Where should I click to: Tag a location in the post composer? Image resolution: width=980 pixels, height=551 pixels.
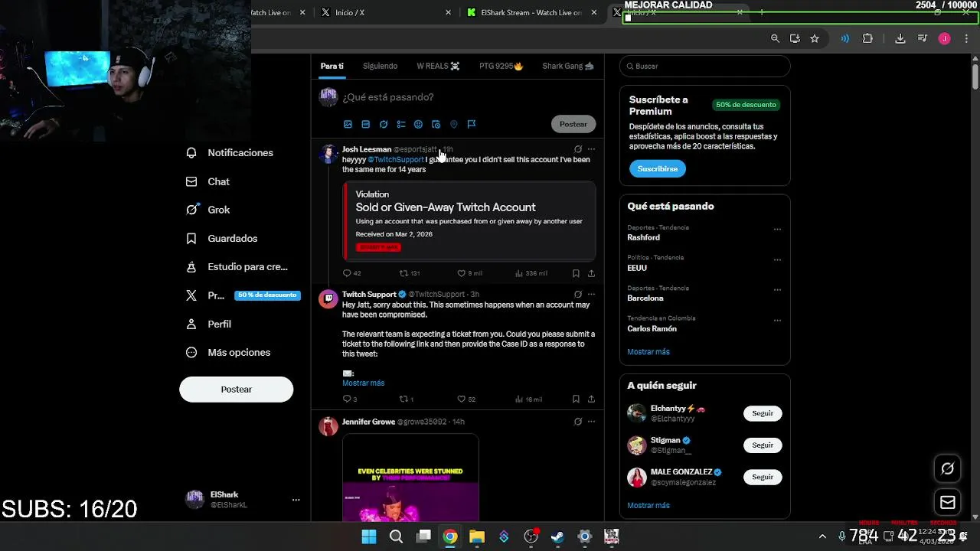(x=453, y=124)
